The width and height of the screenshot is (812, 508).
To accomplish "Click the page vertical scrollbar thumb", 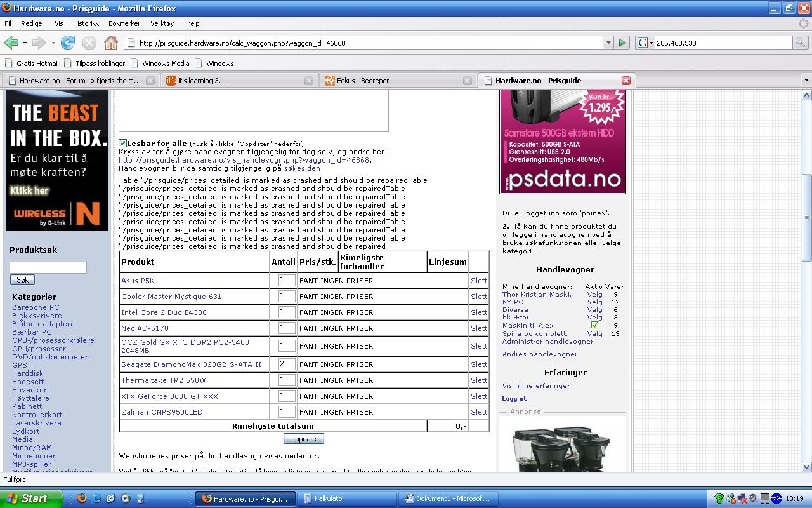I will coord(807,218).
